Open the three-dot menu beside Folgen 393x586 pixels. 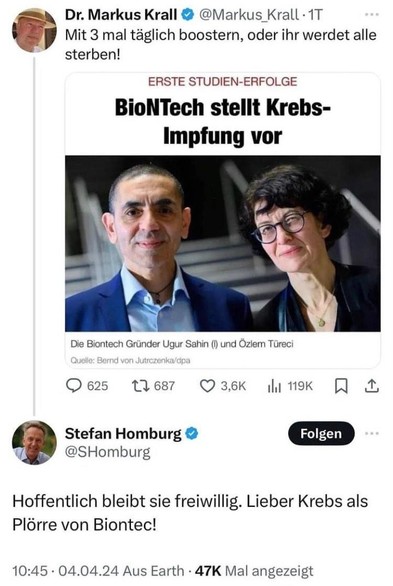click(372, 434)
